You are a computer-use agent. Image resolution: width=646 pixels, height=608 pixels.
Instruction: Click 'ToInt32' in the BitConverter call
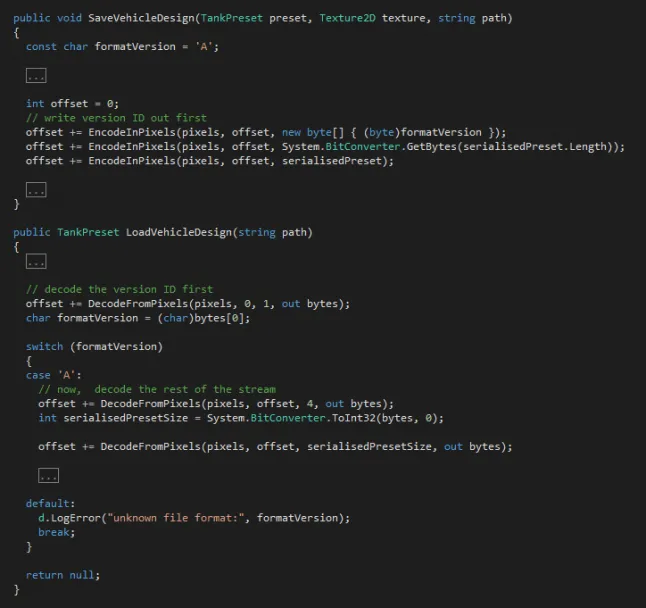(353, 418)
